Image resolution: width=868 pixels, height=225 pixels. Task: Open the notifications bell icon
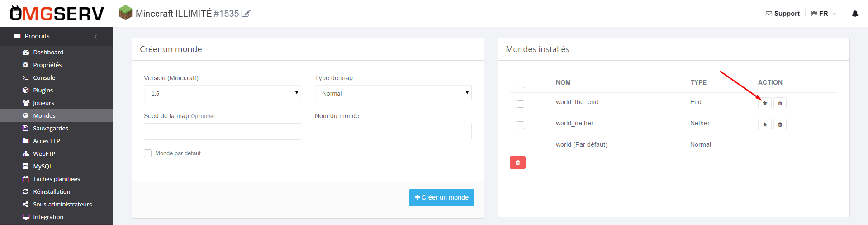[855, 14]
